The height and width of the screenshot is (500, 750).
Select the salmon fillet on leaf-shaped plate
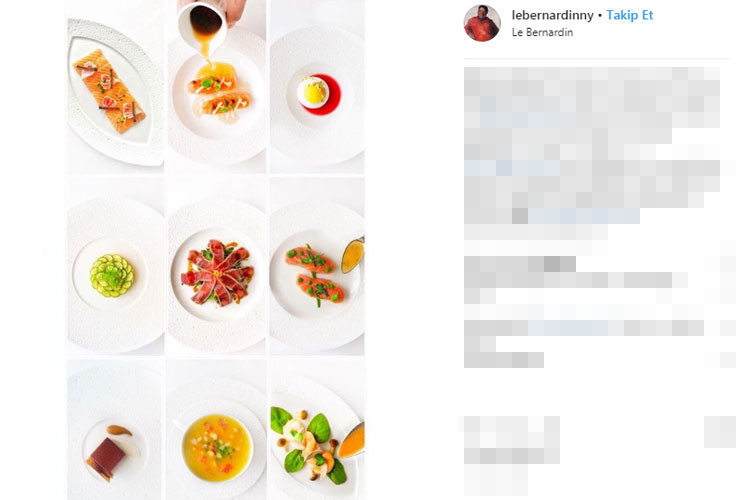108,90
